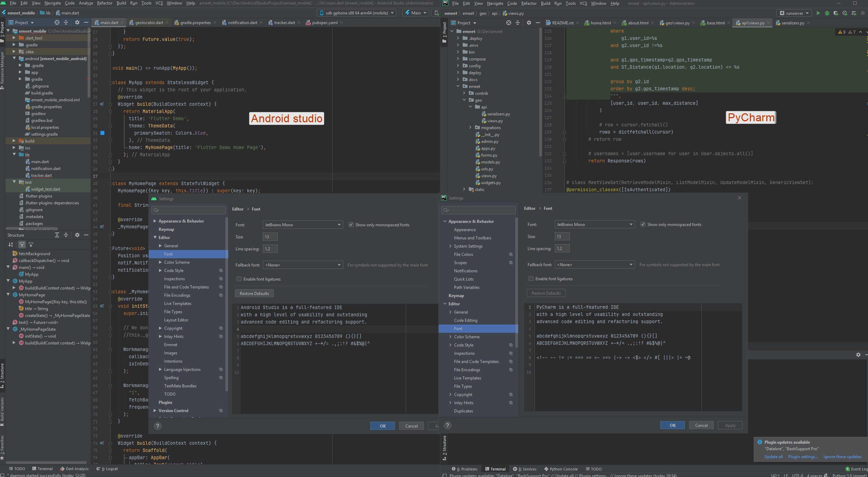
Task: Switch to the tracker.dart editor tab
Action: (x=284, y=22)
